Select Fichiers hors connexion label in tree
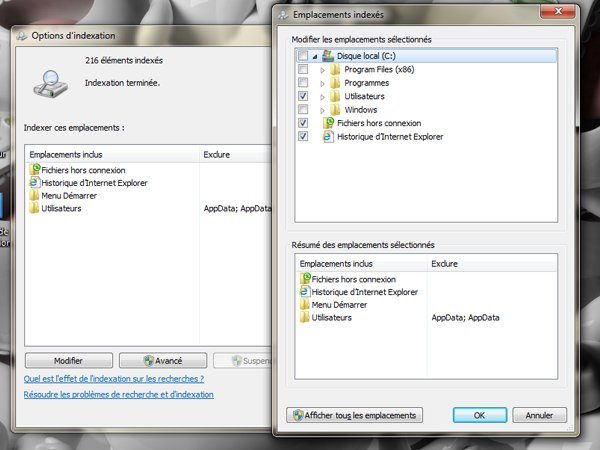 point(379,123)
